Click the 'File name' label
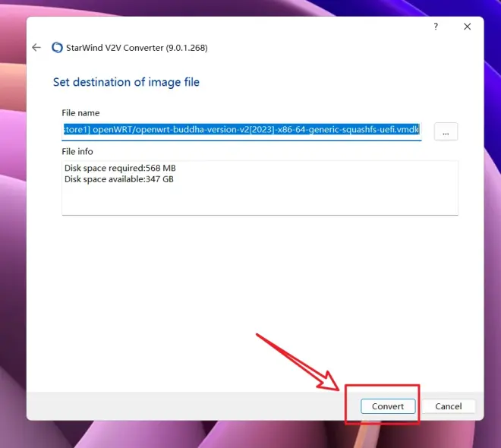 80,113
